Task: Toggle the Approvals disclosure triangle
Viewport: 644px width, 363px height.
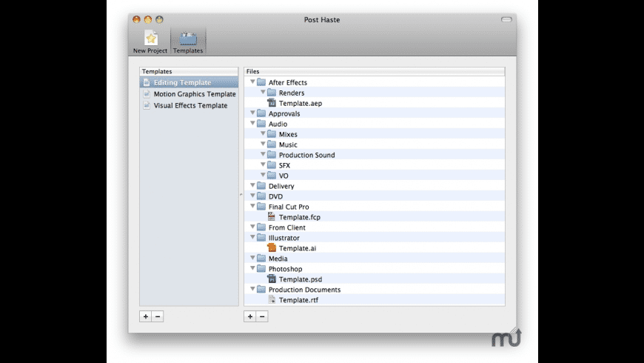Action: pos(252,113)
